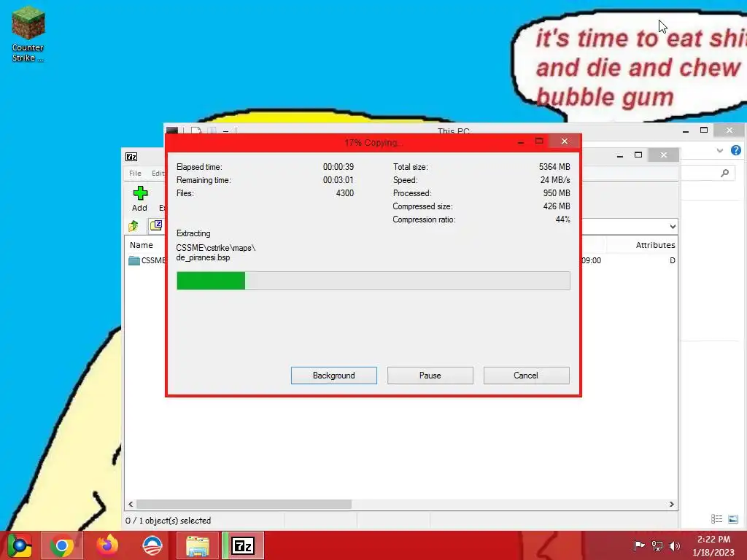Sort by the Name column header
This screenshot has height=560, width=747.
[x=142, y=245]
